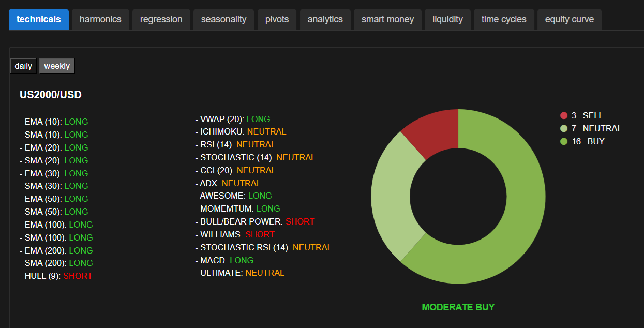Click the red SELL legend dot
This screenshot has height=328, width=644.
(564, 115)
